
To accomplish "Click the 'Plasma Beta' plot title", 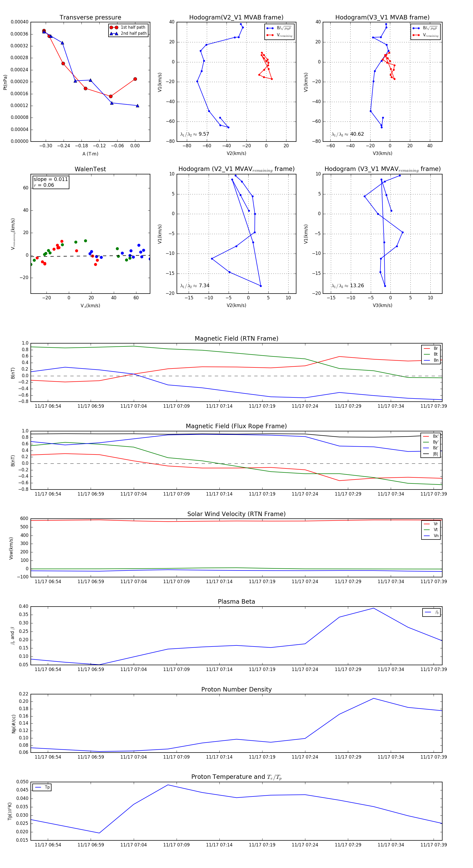I will pyautogui.click(x=236, y=602).
